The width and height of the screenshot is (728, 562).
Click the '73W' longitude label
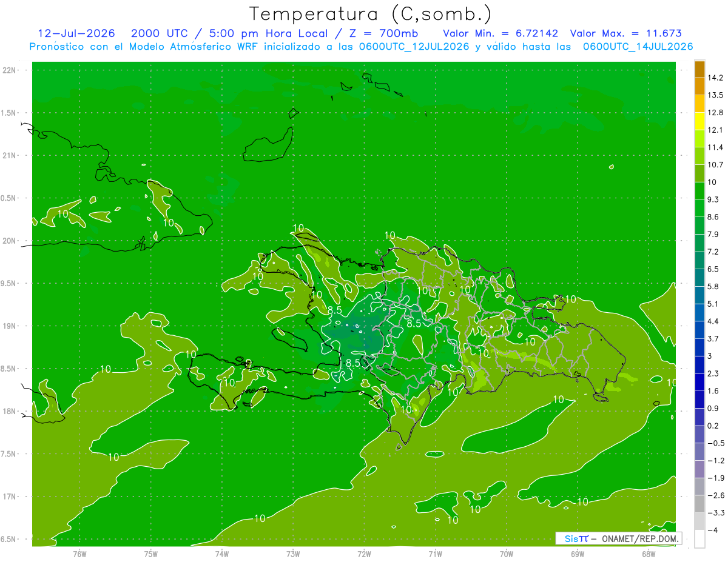coord(293,554)
